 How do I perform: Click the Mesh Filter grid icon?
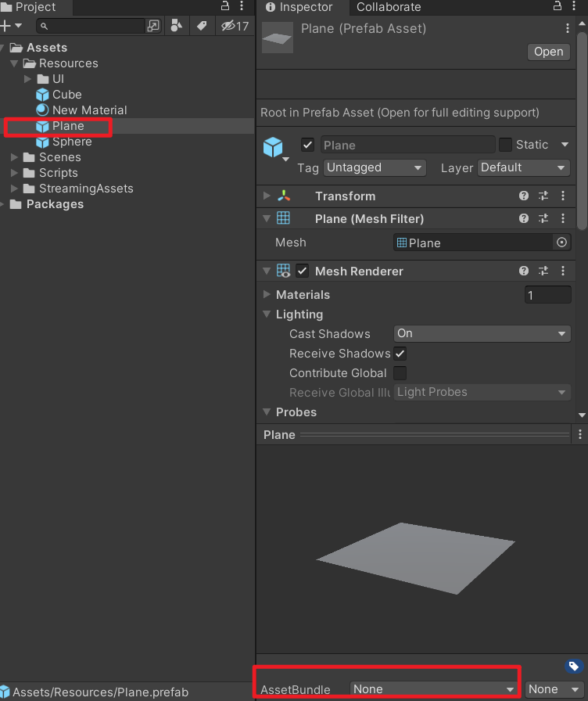(283, 218)
